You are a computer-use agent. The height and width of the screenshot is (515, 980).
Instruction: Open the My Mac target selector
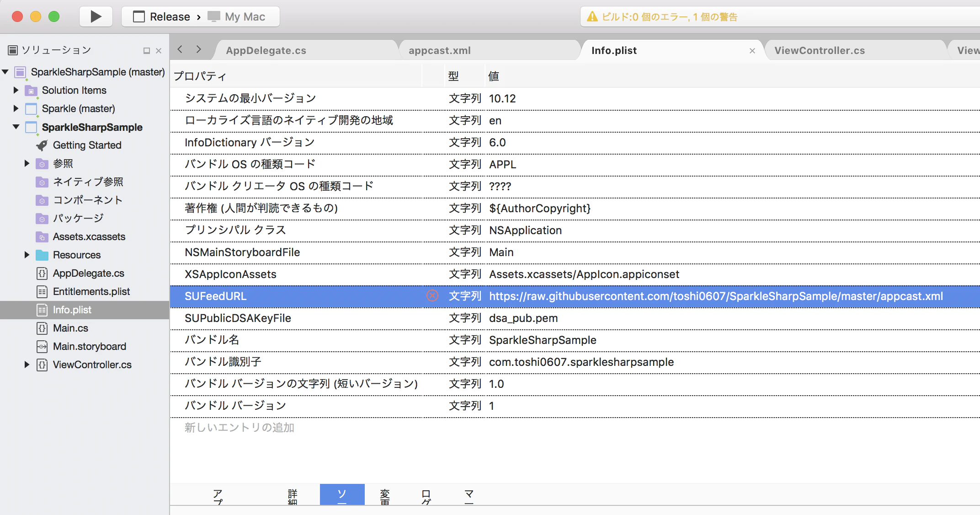coord(237,17)
